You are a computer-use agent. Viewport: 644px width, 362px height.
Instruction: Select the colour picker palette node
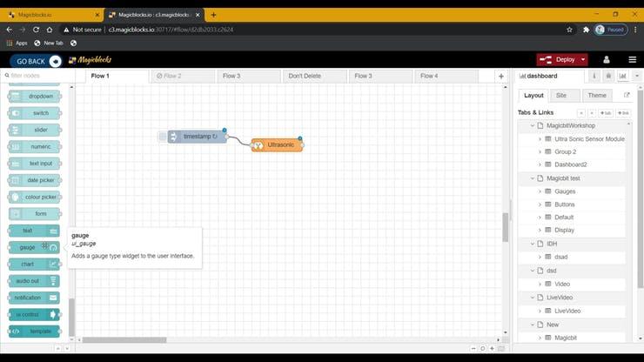pyautogui.click(x=35, y=197)
